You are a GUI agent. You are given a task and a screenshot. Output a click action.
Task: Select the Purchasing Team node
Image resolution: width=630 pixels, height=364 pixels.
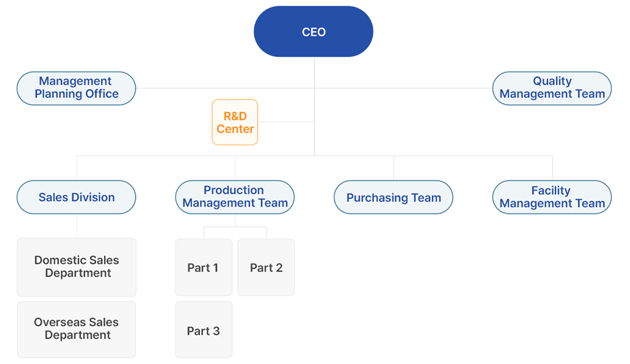[x=394, y=197]
